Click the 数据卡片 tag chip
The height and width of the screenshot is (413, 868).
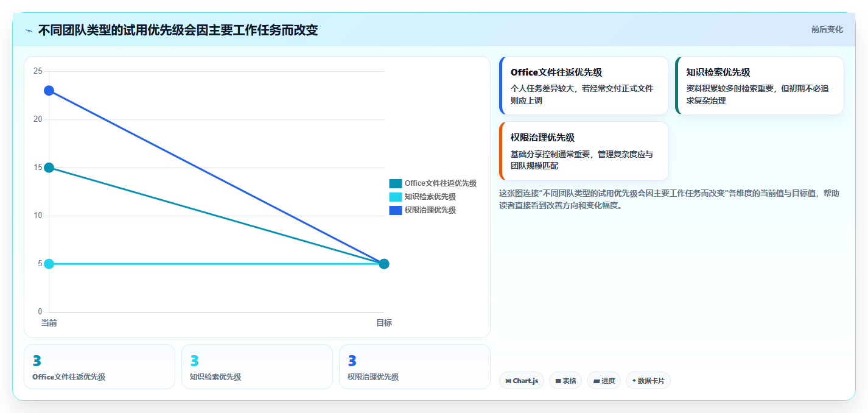[648, 381]
